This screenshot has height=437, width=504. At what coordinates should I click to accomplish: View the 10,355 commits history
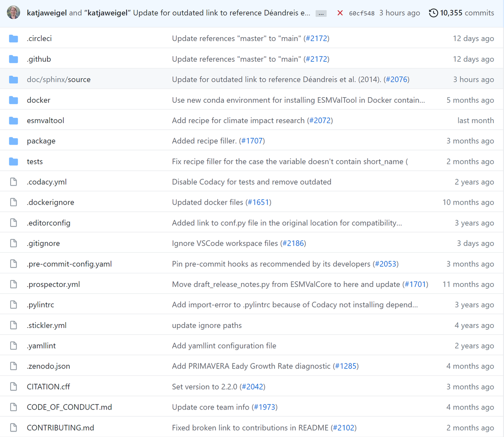[x=467, y=13]
